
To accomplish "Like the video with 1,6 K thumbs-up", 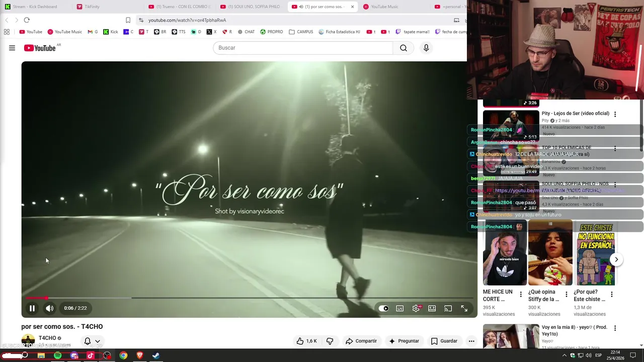I will tap(306, 341).
